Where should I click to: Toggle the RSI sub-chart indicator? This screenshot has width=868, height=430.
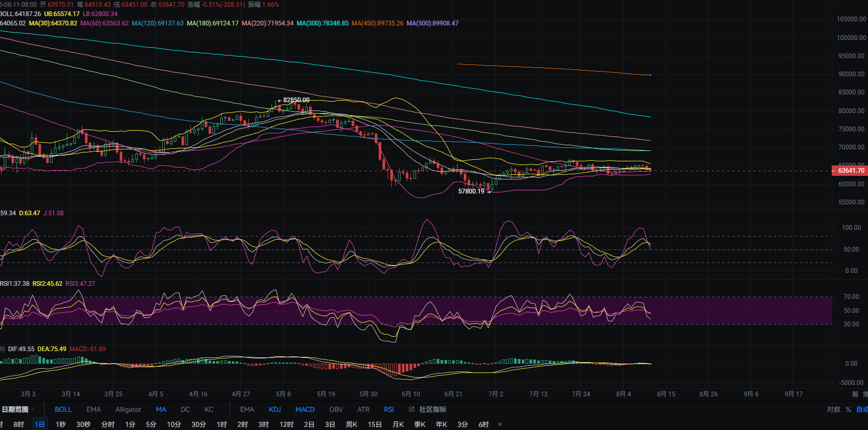(x=389, y=409)
